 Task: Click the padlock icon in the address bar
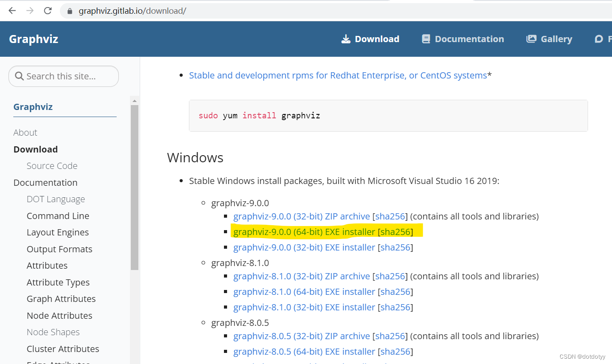69,11
